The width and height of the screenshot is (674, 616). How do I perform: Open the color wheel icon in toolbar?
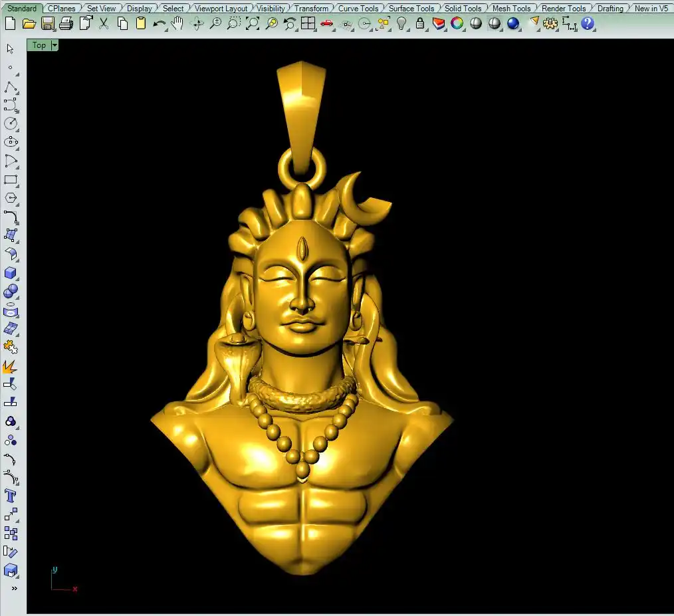click(x=457, y=24)
